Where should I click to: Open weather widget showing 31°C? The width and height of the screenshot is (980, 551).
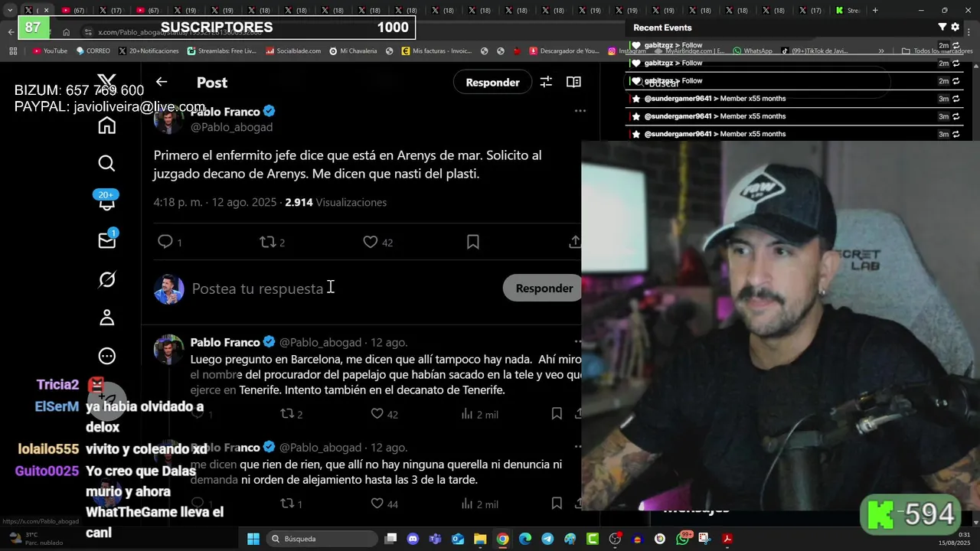(x=31, y=539)
